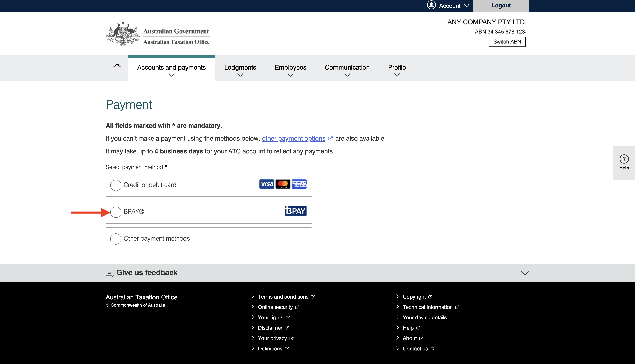Click the Visa card logo
Screen dimensions: 635x364
(266, 184)
